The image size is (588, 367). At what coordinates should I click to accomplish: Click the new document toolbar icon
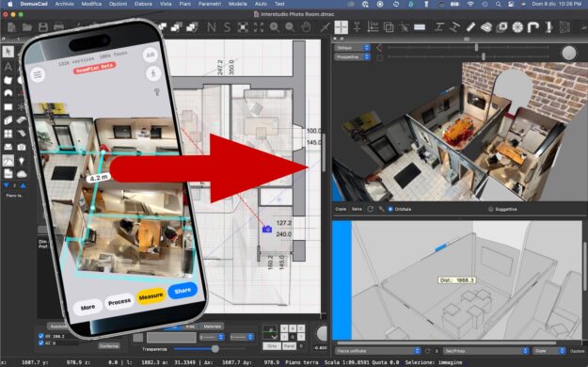pos(11,27)
